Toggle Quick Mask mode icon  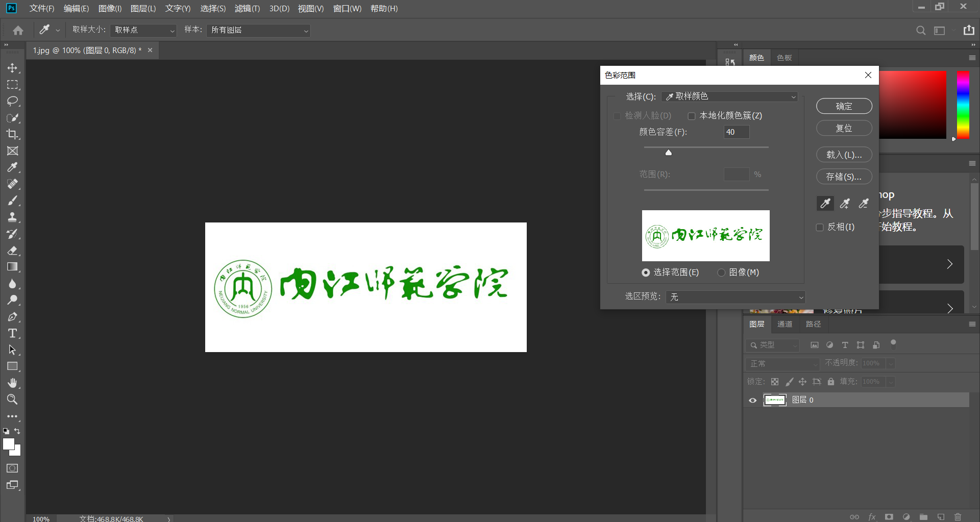click(x=12, y=468)
